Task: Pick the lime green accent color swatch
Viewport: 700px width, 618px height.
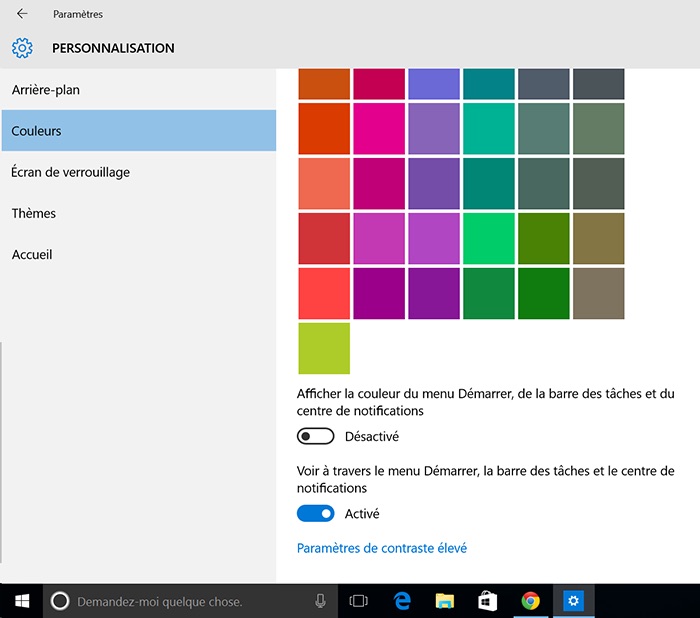Action: [x=324, y=348]
